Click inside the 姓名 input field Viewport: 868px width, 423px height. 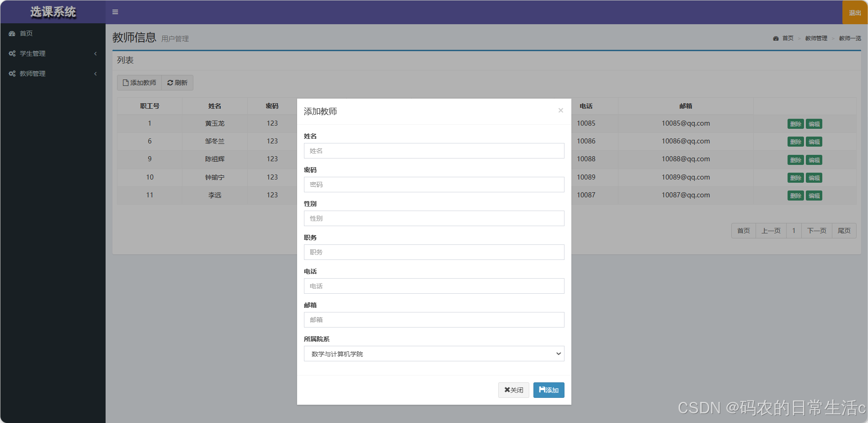click(434, 151)
